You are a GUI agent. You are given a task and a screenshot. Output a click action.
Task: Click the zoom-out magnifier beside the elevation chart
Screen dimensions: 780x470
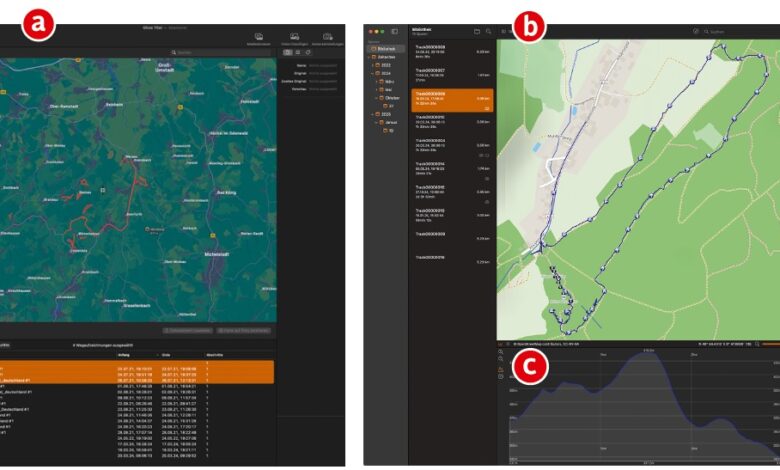[501, 359]
